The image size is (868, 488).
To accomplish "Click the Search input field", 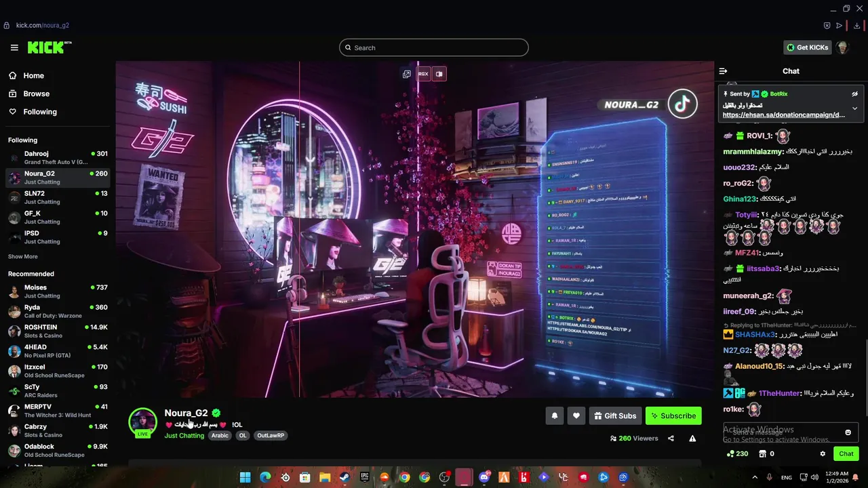I will 434,47.
